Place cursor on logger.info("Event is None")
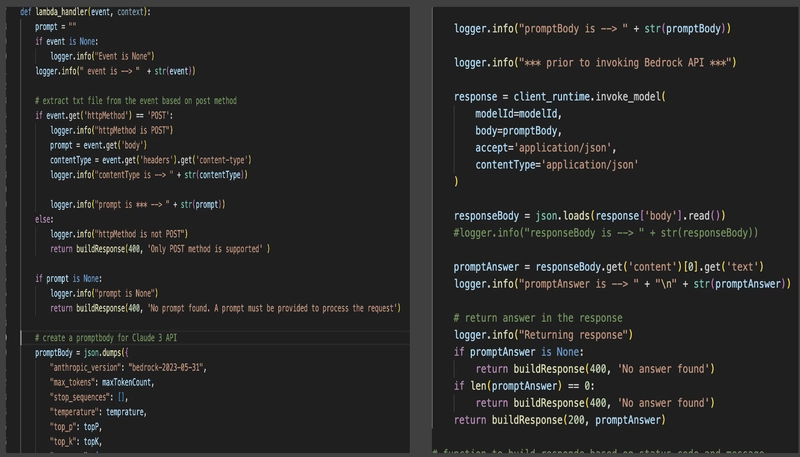The height and width of the screenshot is (457, 800). pyautogui.click(x=102, y=56)
